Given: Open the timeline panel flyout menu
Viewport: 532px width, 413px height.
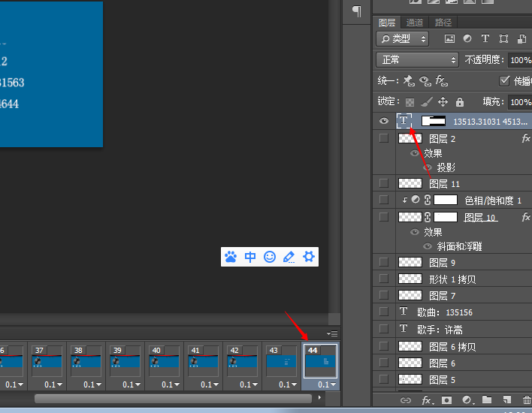Looking at the screenshot, I should click(332, 333).
